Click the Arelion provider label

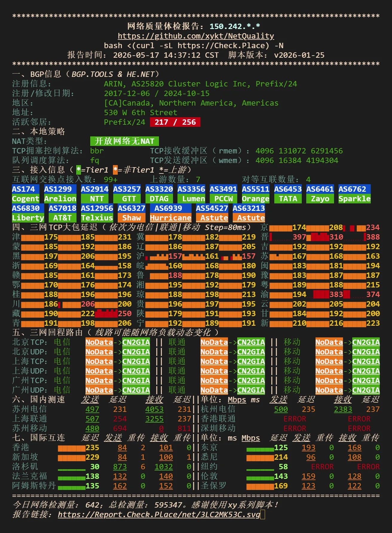(60, 199)
